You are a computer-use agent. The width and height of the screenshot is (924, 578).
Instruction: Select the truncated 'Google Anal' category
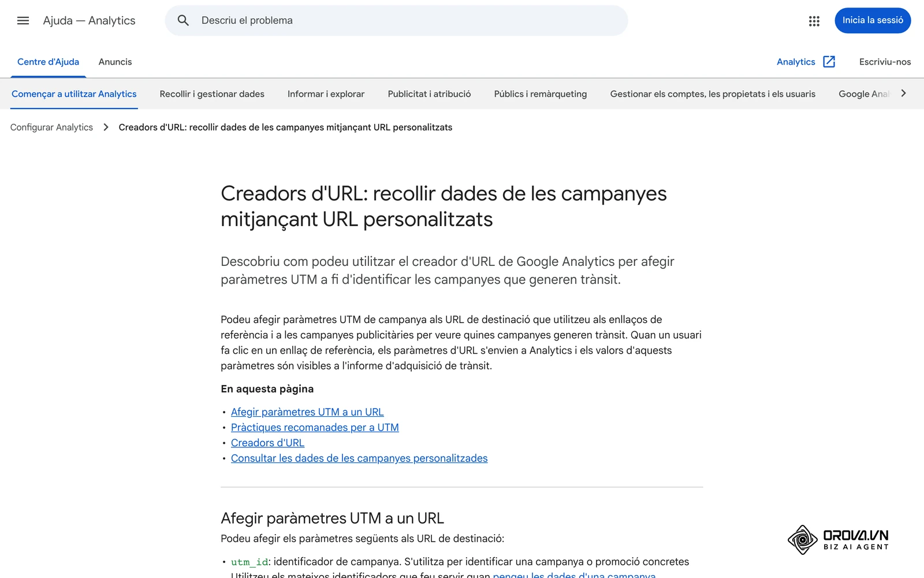point(864,94)
